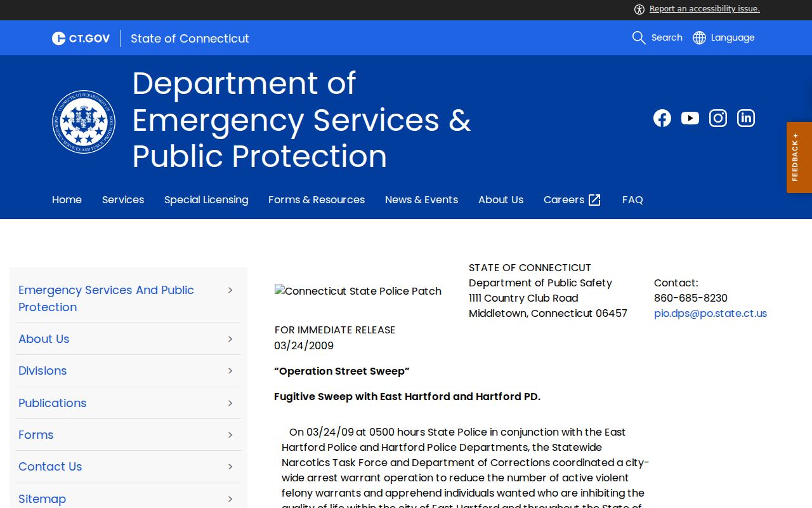Expand Emergency Services And Public Protection chevron
812x508 pixels.
[x=230, y=290]
